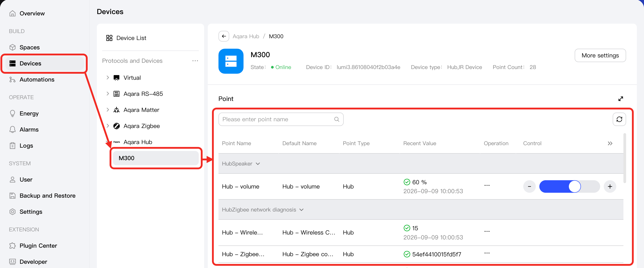
Task: Click the Devices sidebar icon
Action: 12,63
